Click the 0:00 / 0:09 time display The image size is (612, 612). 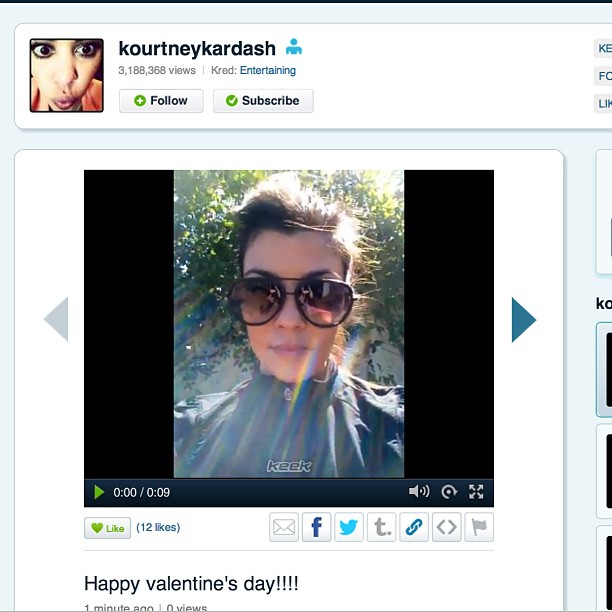142,492
